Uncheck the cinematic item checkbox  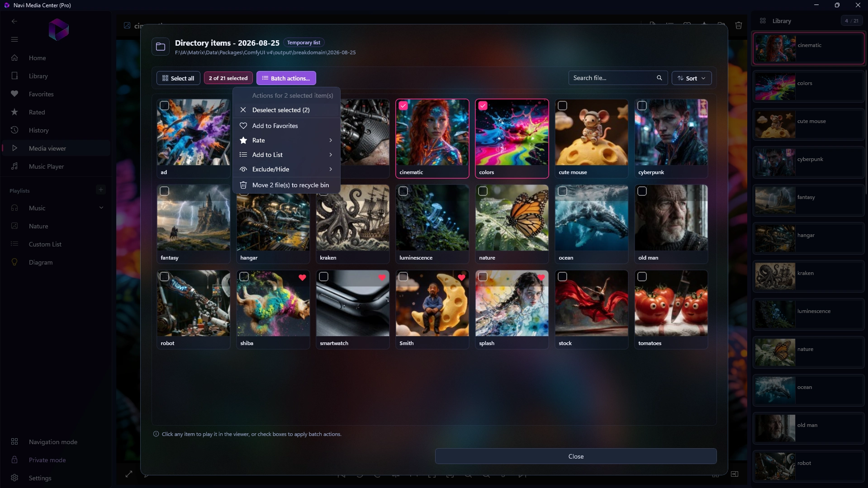[403, 106]
